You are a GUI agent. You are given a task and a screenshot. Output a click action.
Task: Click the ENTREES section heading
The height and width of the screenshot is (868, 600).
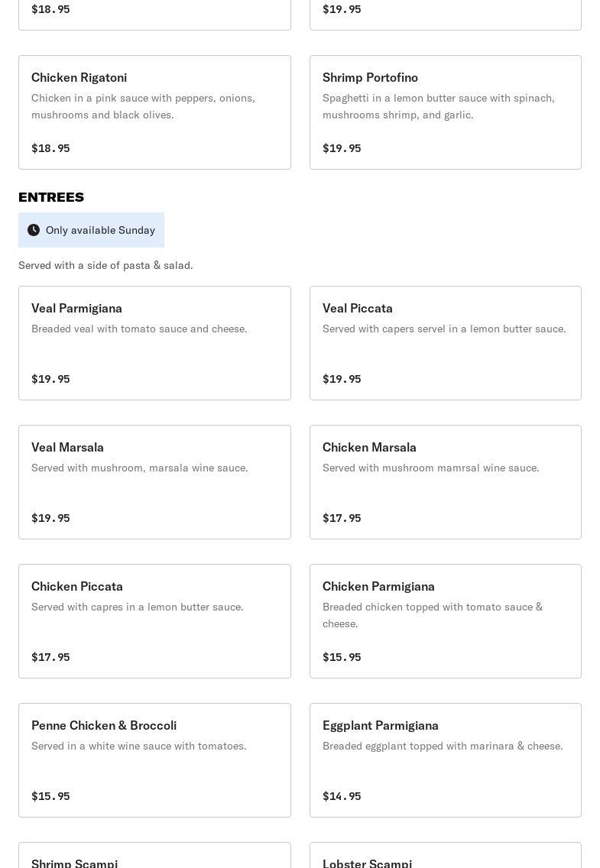point(51,197)
